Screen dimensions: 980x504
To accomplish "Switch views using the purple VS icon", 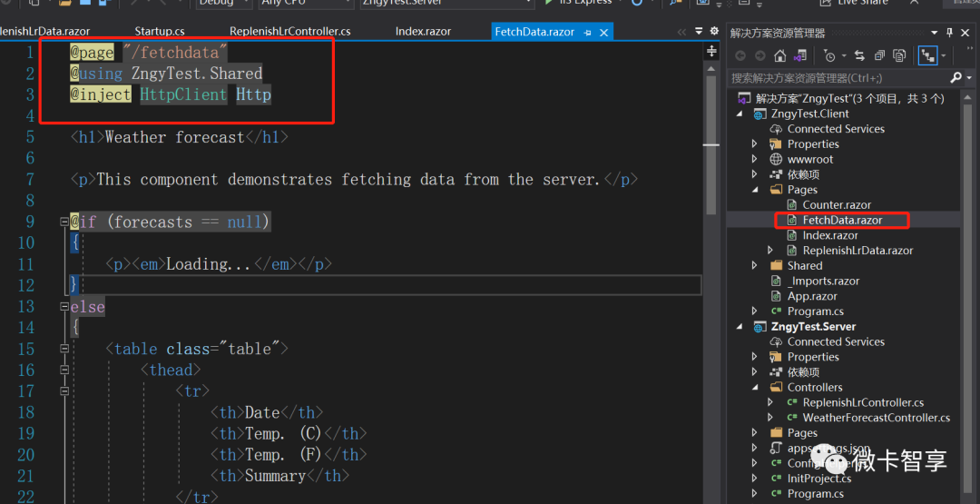I will coord(799,55).
